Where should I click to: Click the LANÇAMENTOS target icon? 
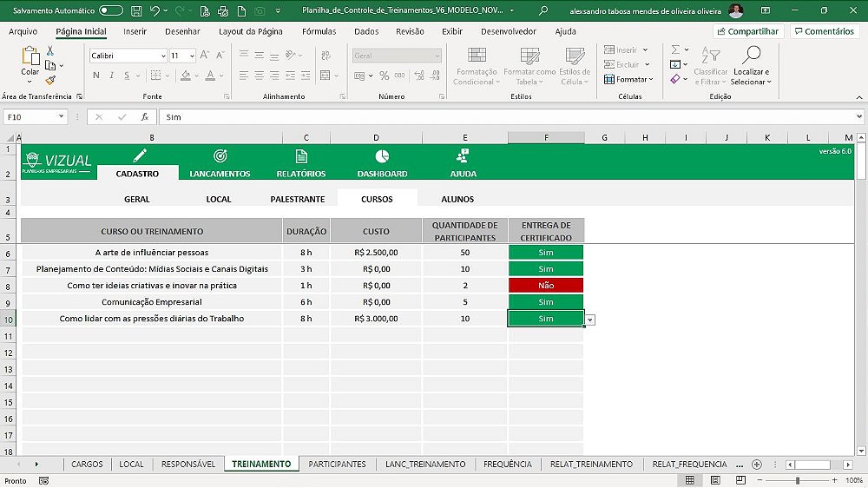(x=220, y=156)
